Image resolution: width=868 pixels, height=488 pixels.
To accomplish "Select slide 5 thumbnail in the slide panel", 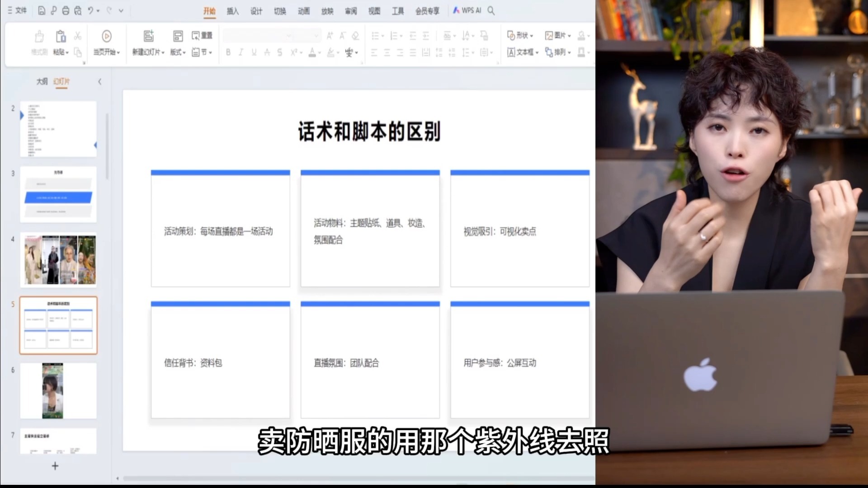I will coord(58,325).
